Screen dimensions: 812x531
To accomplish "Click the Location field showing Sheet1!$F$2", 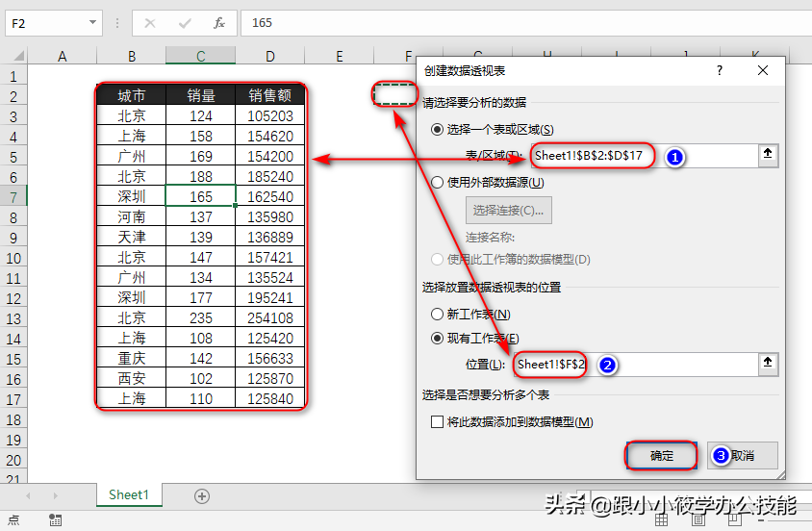I will pyautogui.click(x=636, y=365).
